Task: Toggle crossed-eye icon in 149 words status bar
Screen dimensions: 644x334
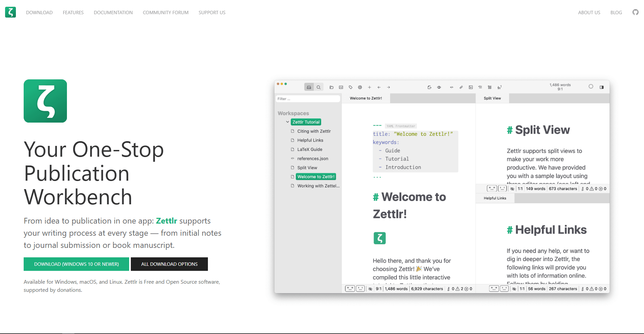Action: (x=512, y=189)
